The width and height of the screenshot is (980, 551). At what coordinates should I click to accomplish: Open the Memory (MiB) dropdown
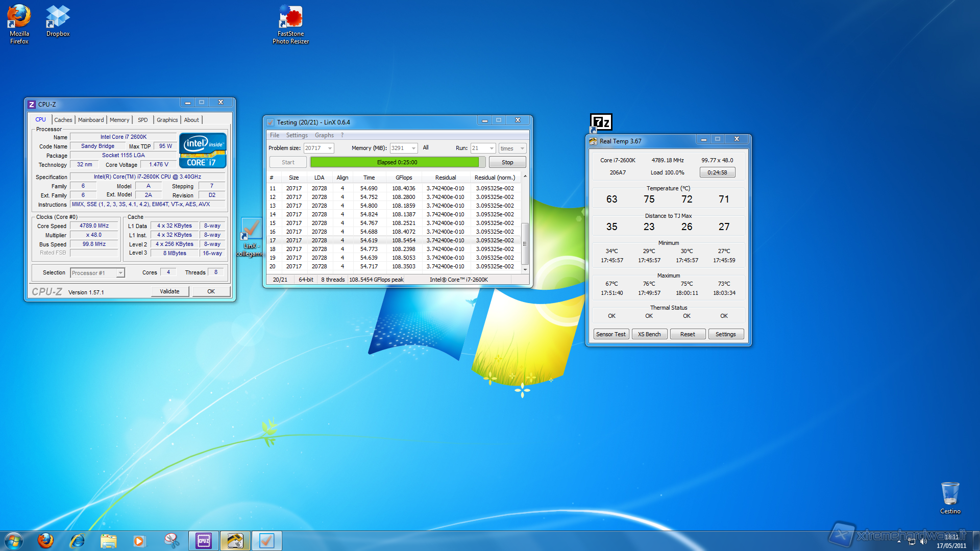click(413, 148)
